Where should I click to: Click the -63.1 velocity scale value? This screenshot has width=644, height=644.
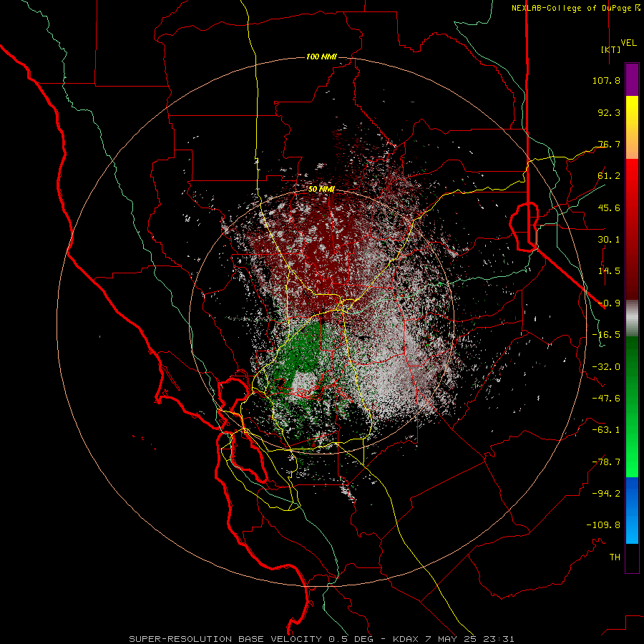pos(606,430)
